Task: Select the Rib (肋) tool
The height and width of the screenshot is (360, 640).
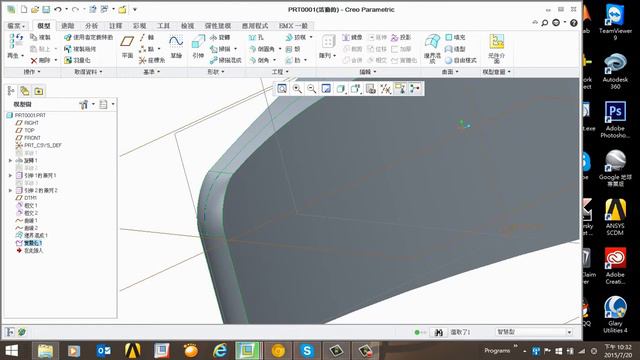Action: 293,60
